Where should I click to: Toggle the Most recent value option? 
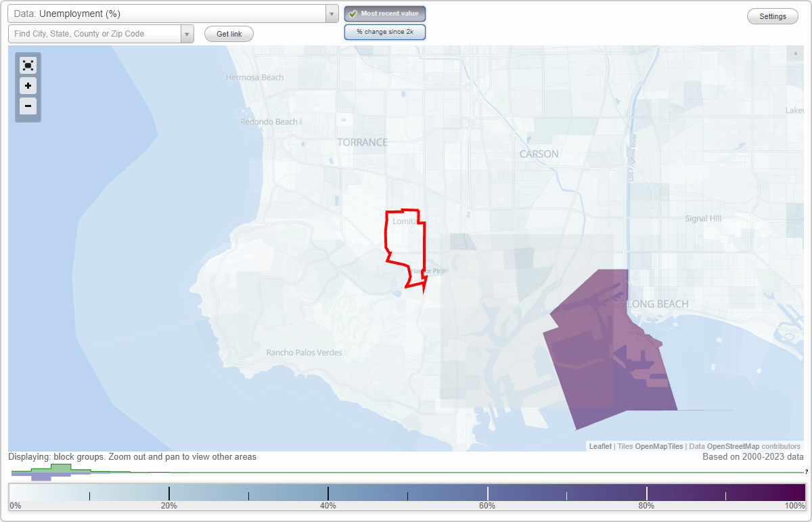(x=384, y=13)
